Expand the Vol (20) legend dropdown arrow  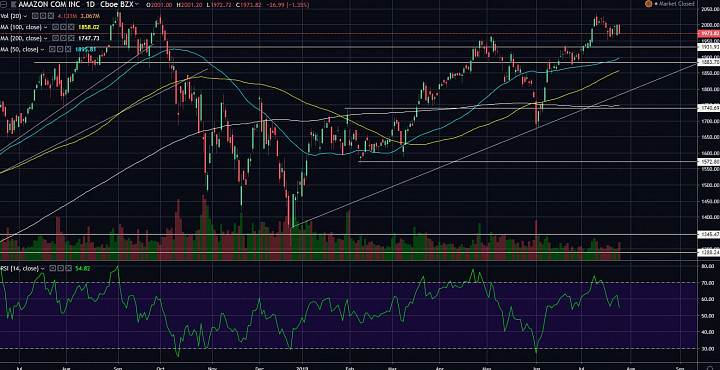[x=25, y=17]
